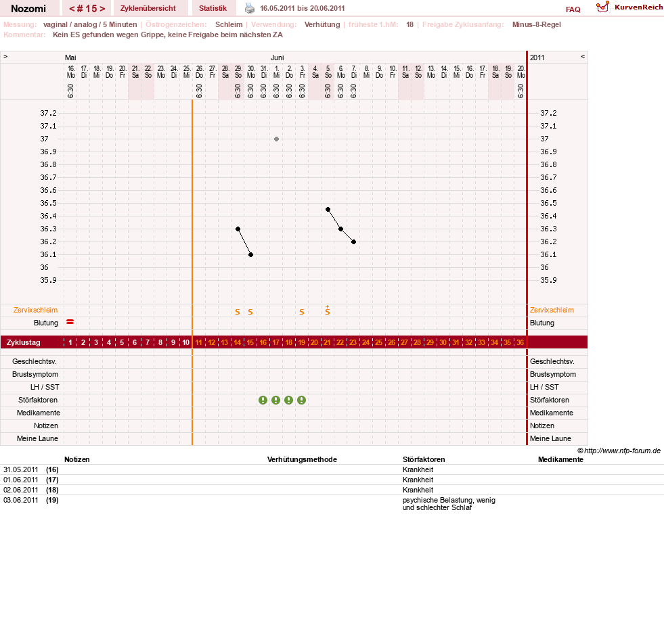Click the Zervixschleim S+ mark on day 21

(328, 310)
